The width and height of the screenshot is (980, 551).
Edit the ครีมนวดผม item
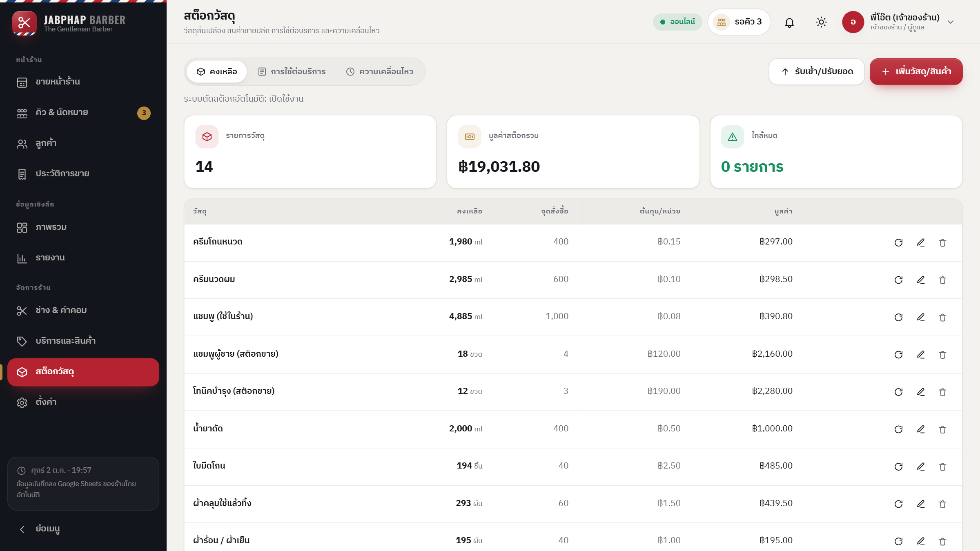pyautogui.click(x=920, y=280)
